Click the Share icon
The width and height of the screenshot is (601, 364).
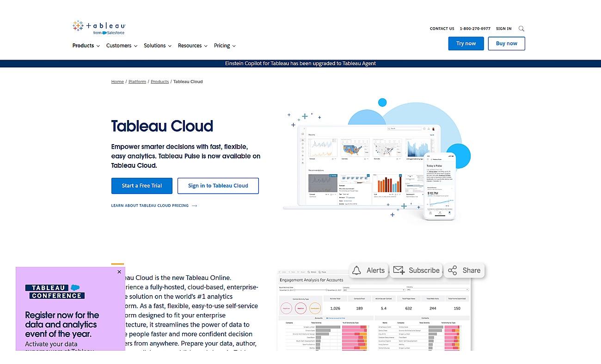pyautogui.click(x=453, y=271)
